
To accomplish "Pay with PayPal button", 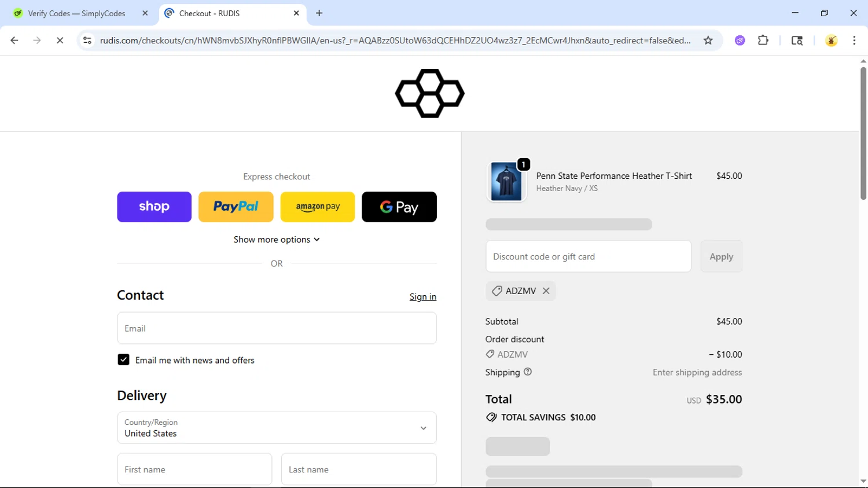I will (x=236, y=207).
